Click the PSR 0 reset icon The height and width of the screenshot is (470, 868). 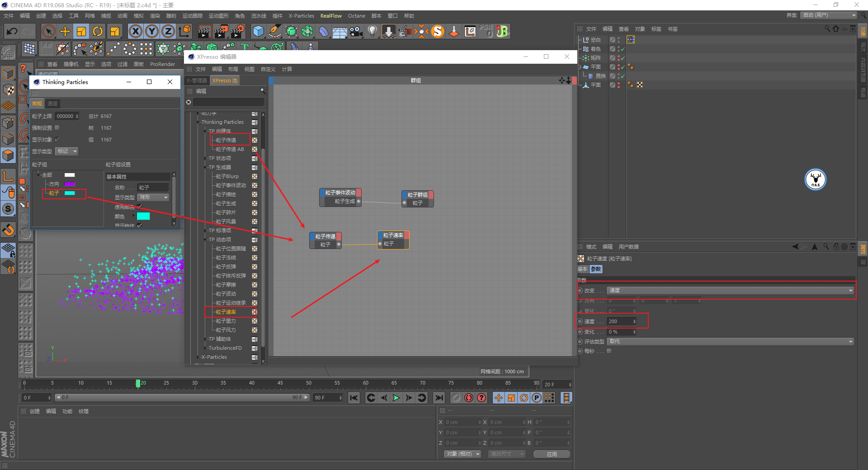click(486, 31)
